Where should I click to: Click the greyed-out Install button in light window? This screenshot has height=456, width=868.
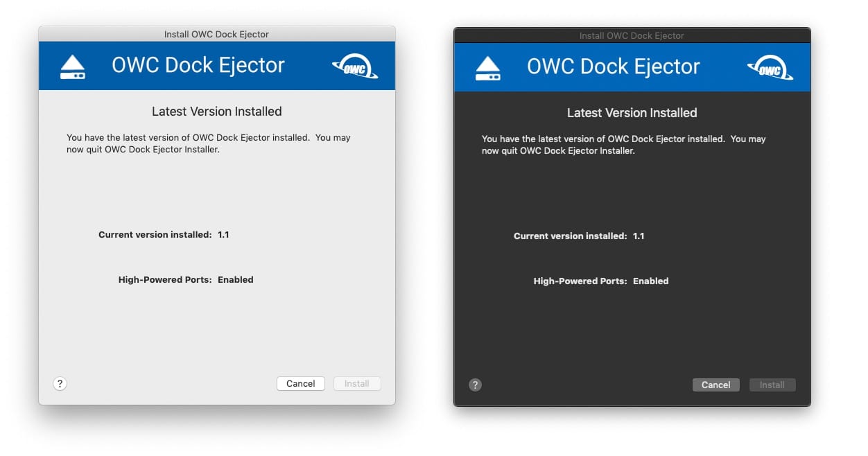tap(357, 383)
